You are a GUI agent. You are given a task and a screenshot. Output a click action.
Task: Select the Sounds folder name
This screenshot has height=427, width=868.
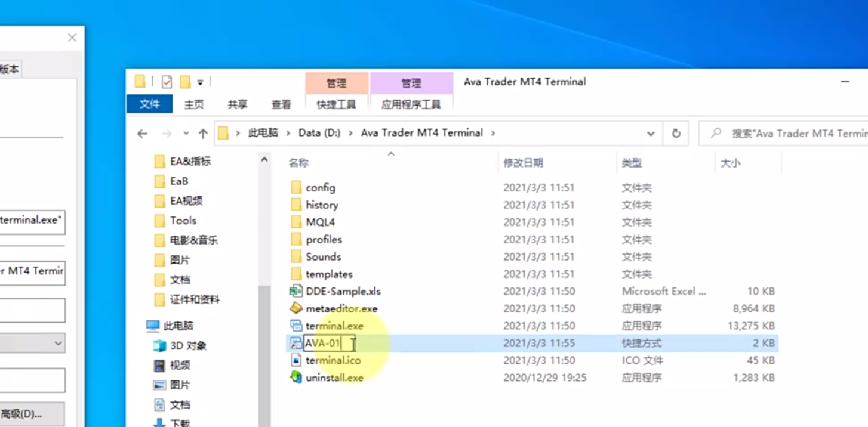pos(324,256)
